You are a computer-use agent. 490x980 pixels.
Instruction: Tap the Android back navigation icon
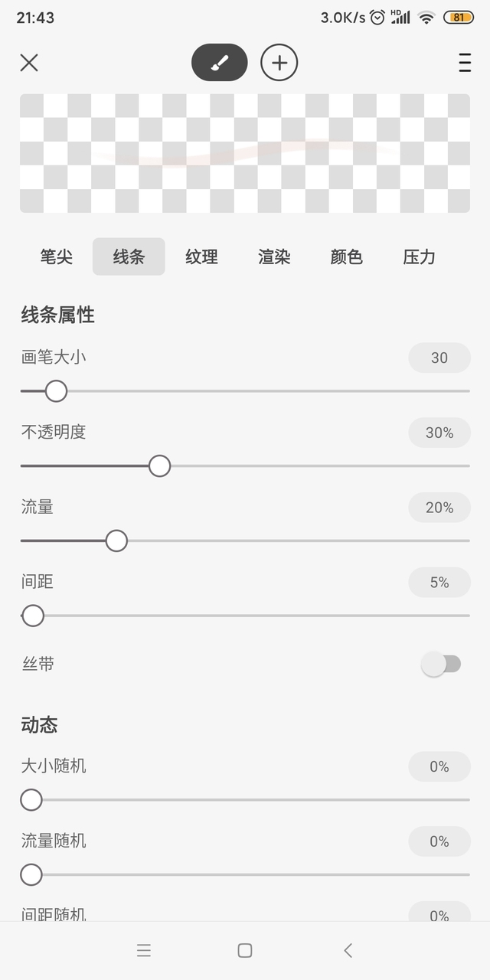point(348,950)
